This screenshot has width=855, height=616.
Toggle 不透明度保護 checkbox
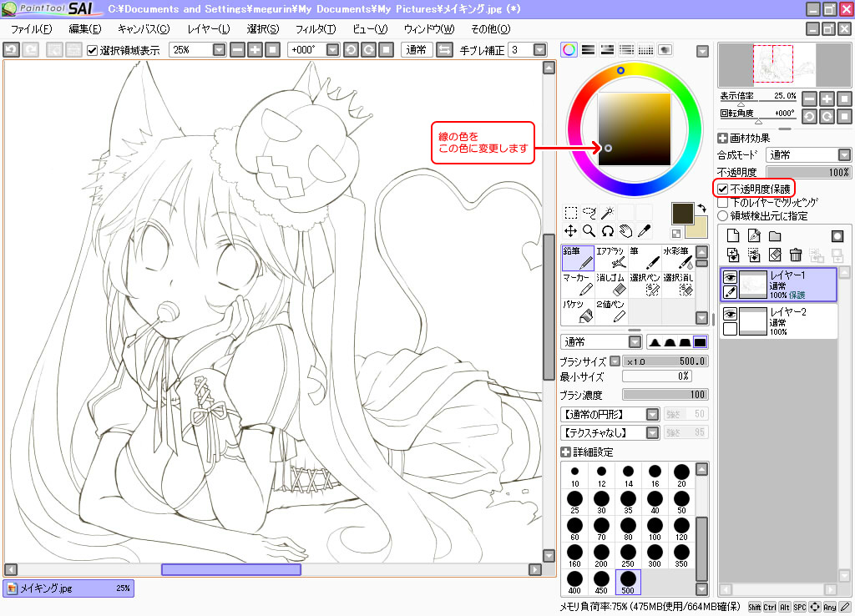723,189
